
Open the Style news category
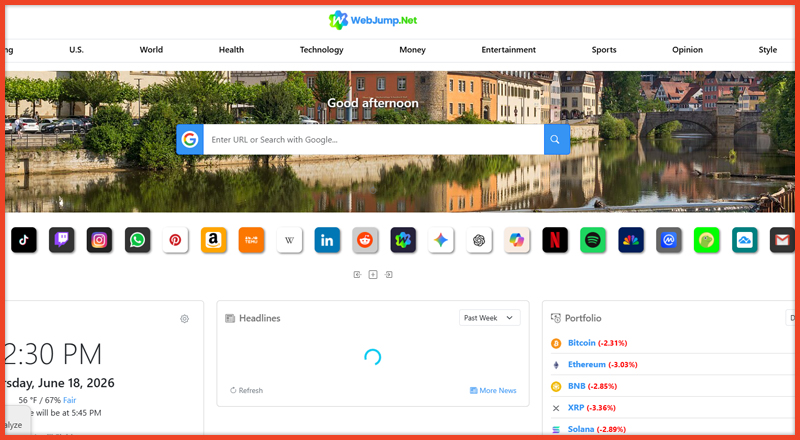[767, 50]
